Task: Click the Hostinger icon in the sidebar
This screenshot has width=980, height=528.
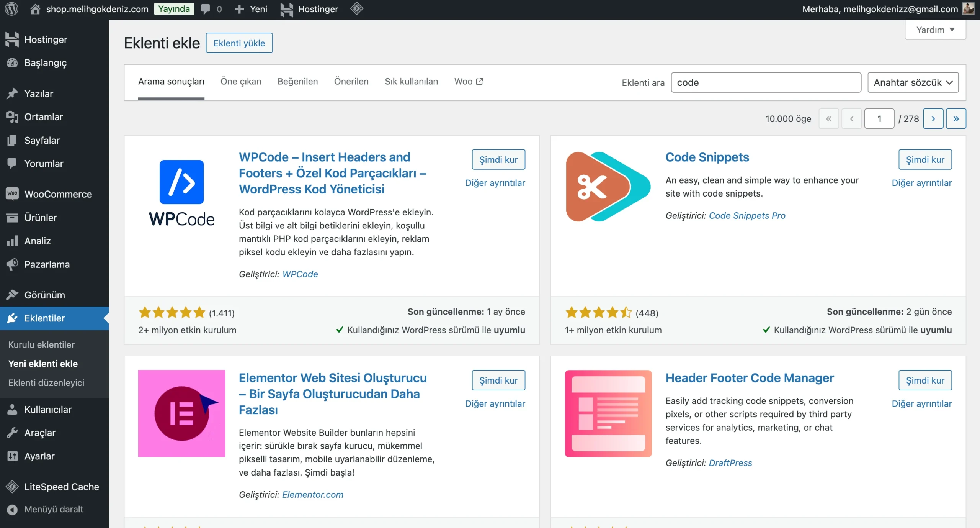Action: [12, 39]
